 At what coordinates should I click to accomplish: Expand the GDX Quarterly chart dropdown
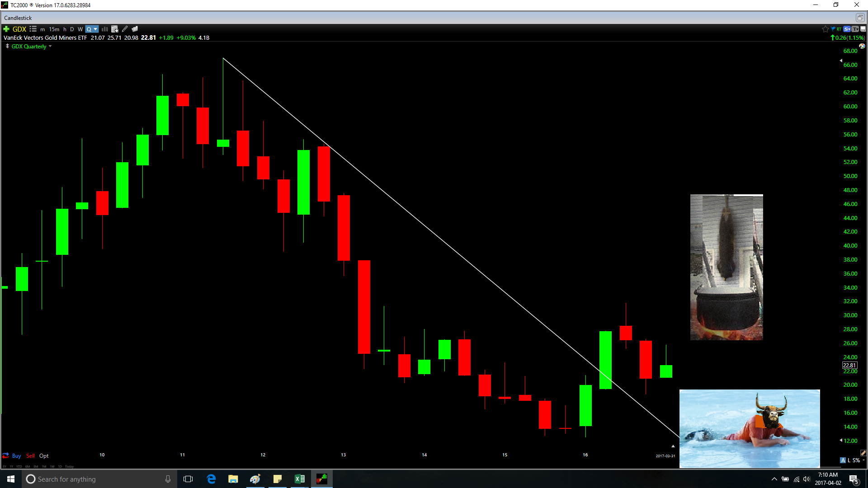50,47
